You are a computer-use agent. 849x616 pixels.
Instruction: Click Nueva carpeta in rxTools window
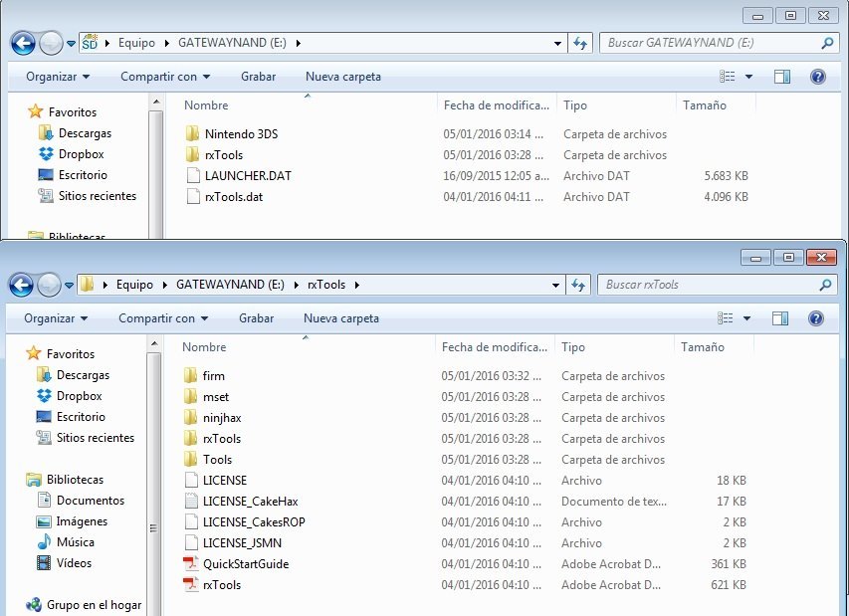pos(341,318)
